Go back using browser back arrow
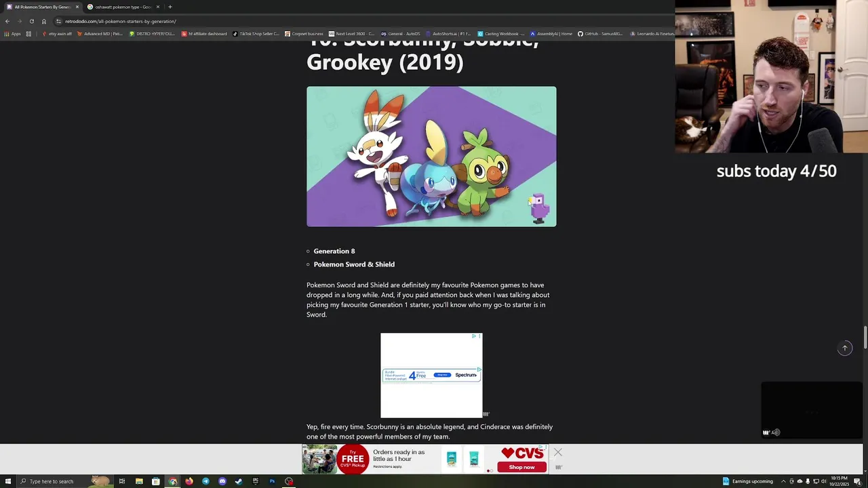This screenshot has height=488, width=868. 7,21
